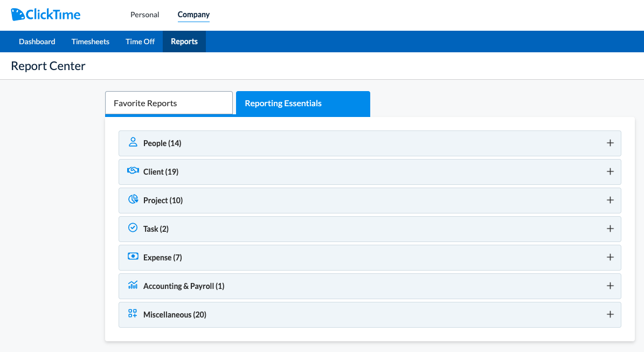Expand the Expense section with plus

click(610, 257)
